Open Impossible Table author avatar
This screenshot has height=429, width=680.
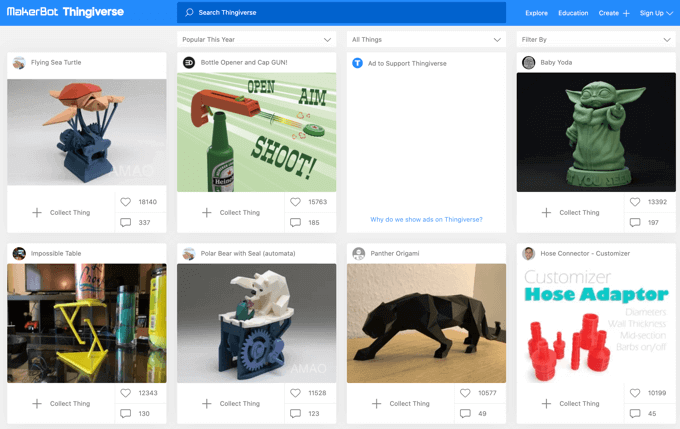coord(19,253)
